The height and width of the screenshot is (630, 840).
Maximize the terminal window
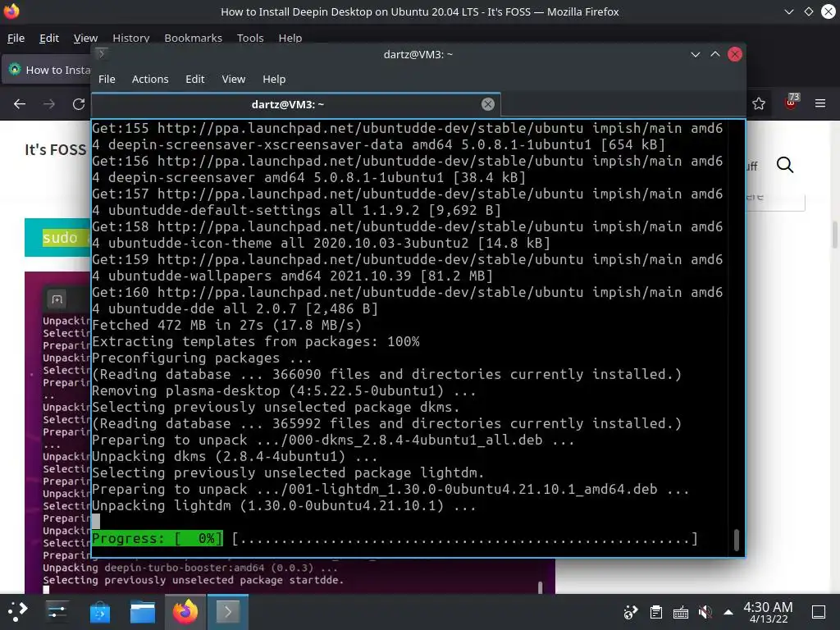point(714,54)
